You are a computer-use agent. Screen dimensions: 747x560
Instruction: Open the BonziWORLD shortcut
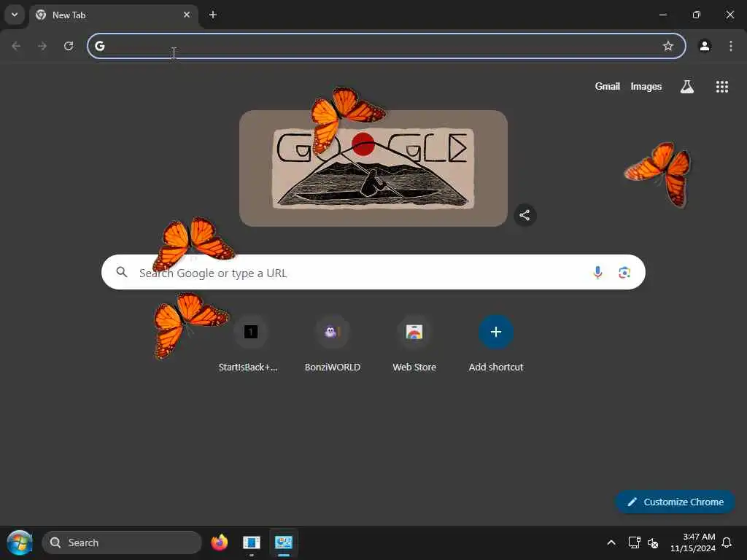point(332,343)
